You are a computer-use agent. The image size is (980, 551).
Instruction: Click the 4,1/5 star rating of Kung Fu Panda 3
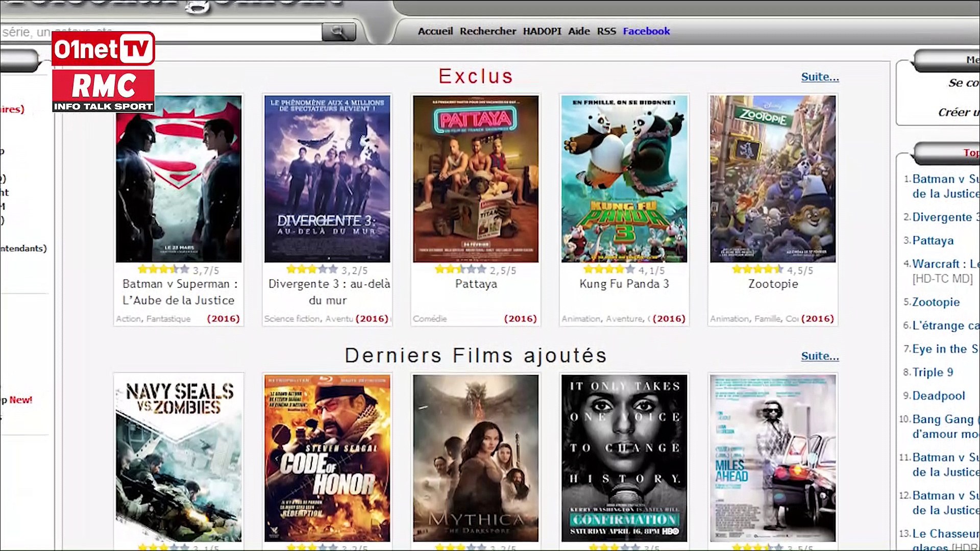[x=624, y=270]
